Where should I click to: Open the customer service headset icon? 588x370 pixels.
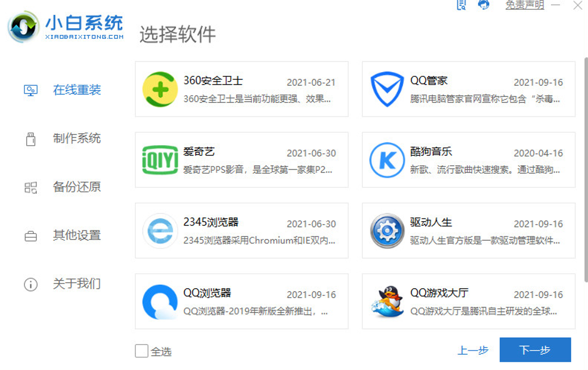[484, 5]
